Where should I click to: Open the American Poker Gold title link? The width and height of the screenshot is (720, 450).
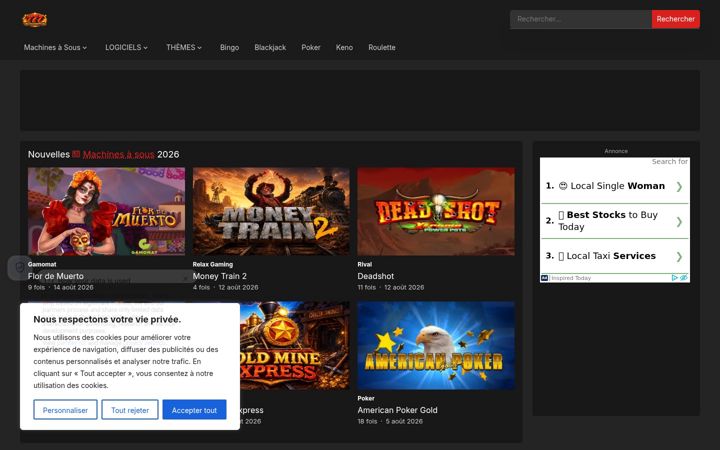tap(398, 410)
